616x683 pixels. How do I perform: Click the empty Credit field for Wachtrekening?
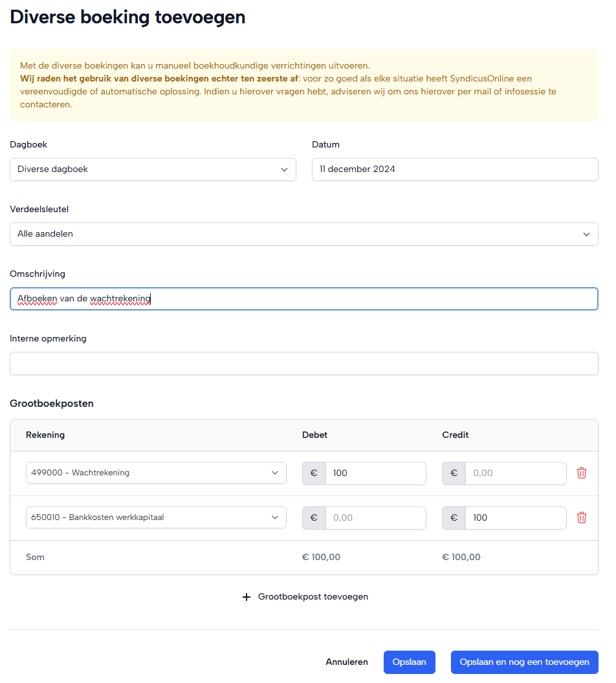click(x=515, y=473)
